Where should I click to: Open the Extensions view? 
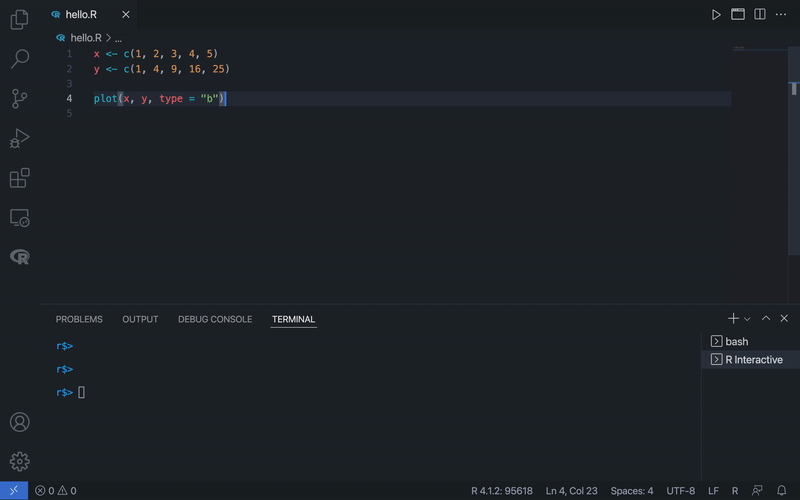pyautogui.click(x=19, y=178)
